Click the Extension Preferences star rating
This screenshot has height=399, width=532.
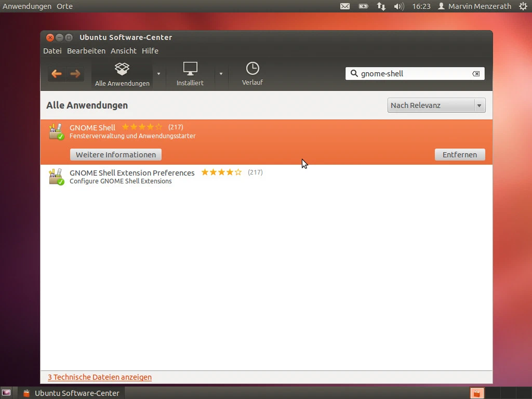pyautogui.click(x=221, y=172)
